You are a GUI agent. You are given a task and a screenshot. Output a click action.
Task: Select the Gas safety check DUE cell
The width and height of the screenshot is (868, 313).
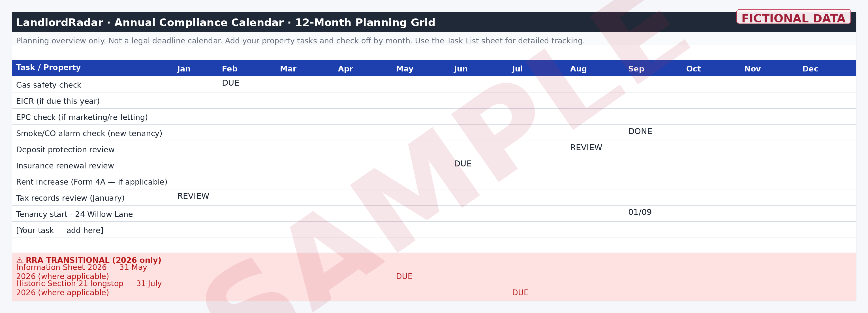247,84
